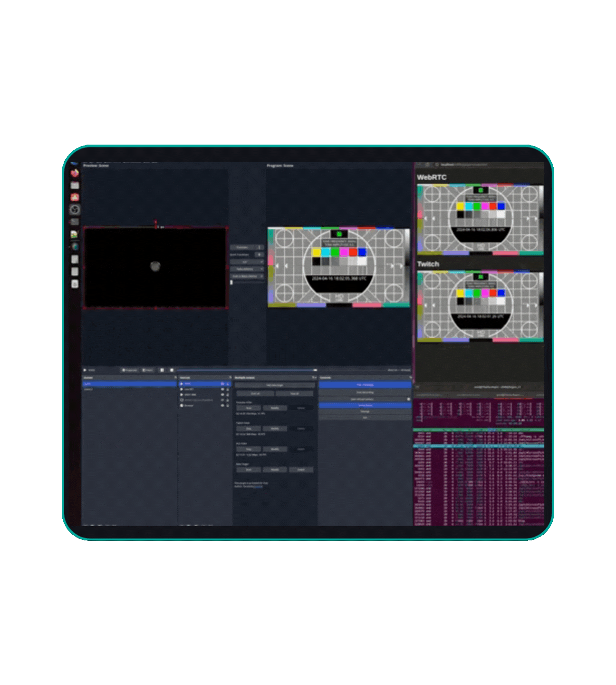Screen dimensions: 616x685
Task: Click the media play button in OBS
Action: pyautogui.click(x=85, y=370)
